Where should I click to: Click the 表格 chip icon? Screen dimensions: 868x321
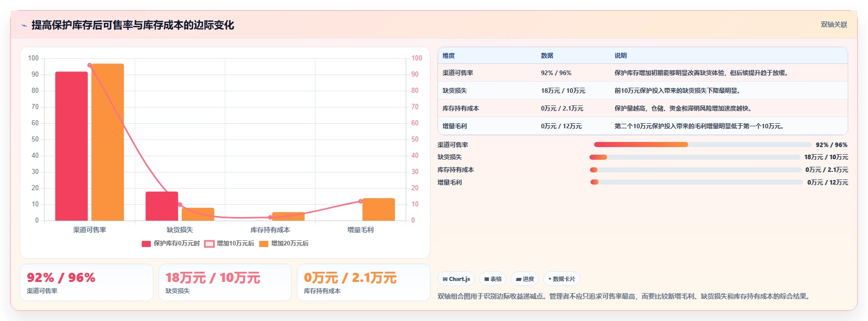[487, 279]
